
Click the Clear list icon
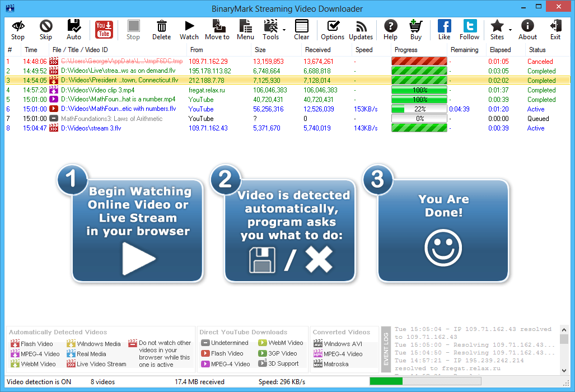click(x=301, y=26)
